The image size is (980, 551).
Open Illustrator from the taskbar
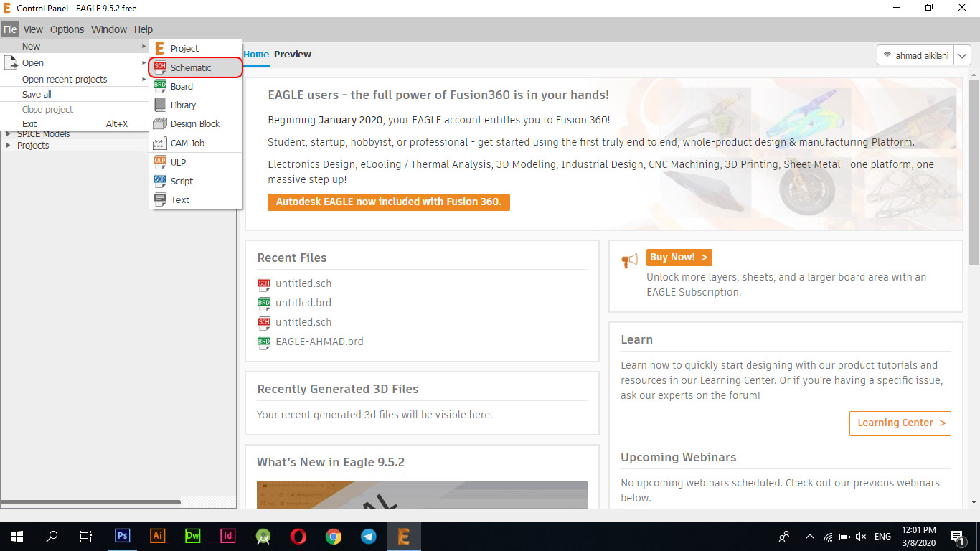coord(158,536)
